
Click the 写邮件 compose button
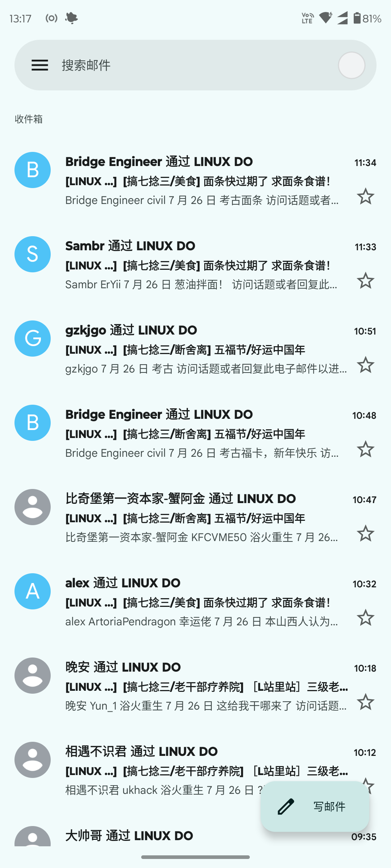click(315, 807)
